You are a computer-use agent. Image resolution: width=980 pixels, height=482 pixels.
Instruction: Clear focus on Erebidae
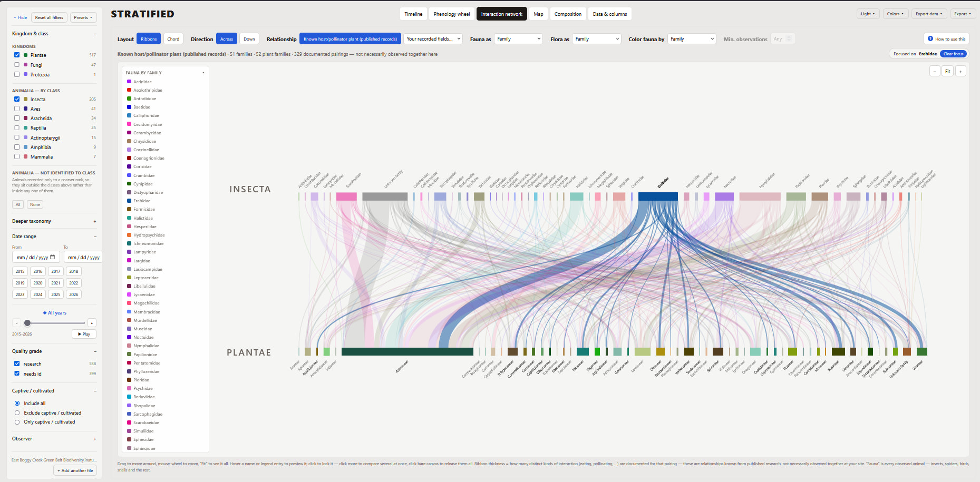coord(953,54)
